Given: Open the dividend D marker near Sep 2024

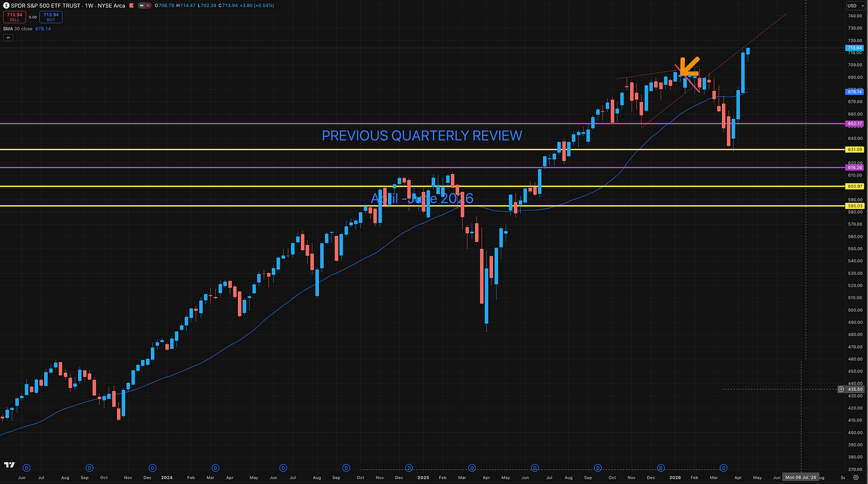Looking at the screenshot, I should point(346,468).
